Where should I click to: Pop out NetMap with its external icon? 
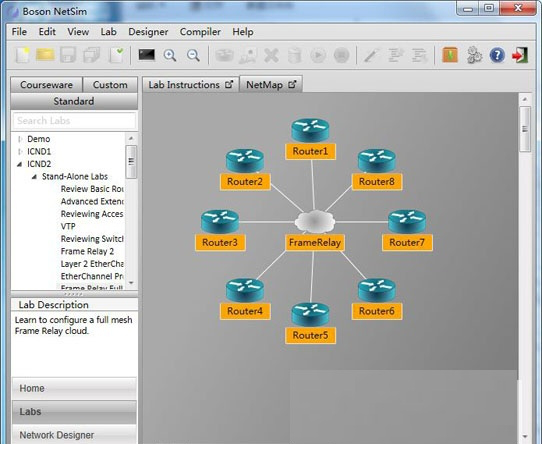(292, 84)
